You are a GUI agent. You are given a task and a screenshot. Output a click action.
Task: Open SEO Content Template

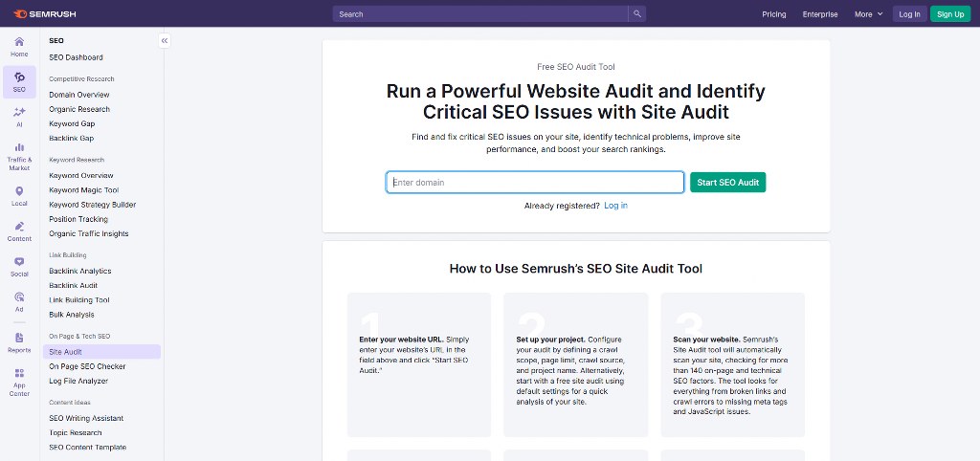pyautogui.click(x=87, y=448)
